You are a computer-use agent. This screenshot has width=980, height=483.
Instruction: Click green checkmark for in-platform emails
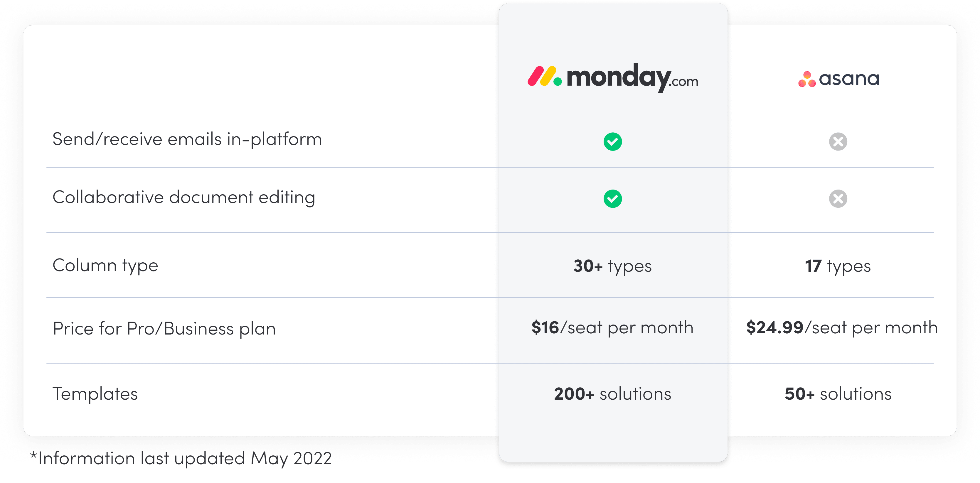click(x=612, y=141)
